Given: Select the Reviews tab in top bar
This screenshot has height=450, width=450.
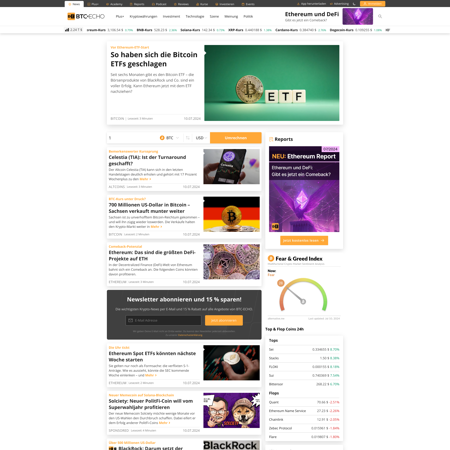Looking at the screenshot, I should coord(181,4).
